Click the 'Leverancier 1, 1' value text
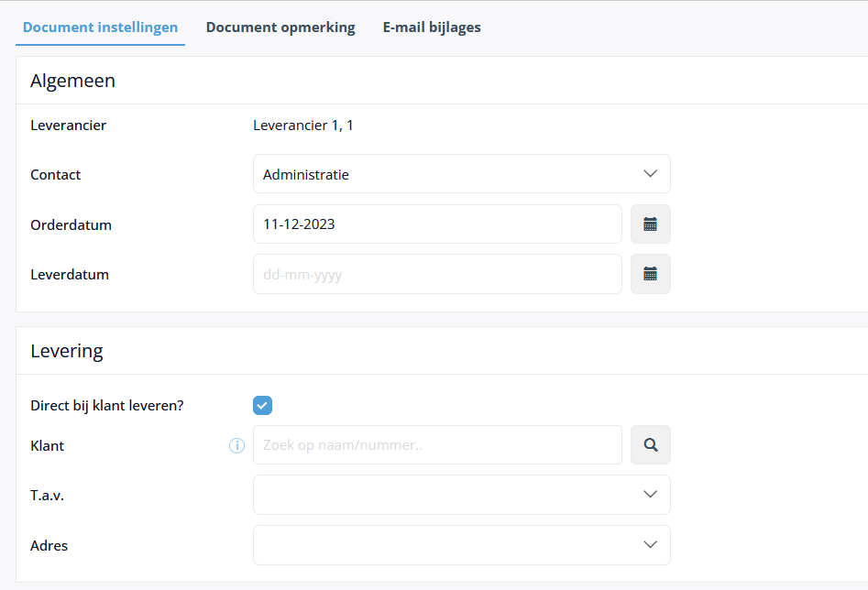The image size is (868, 590). tap(303, 126)
